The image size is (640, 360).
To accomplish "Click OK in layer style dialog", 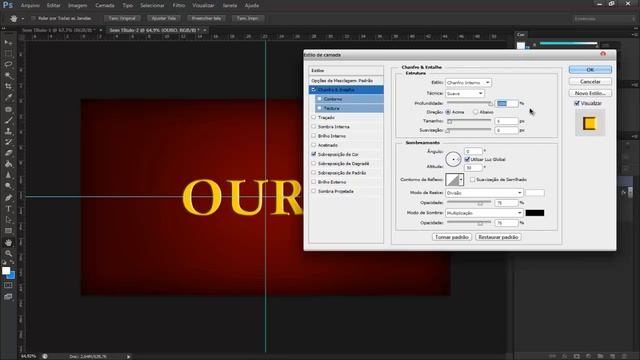I will [x=590, y=70].
